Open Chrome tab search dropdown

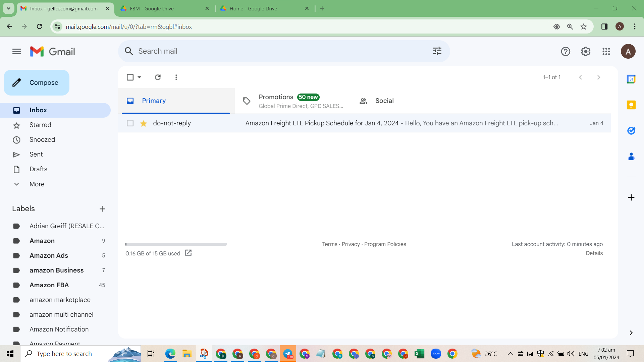(9, 8)
